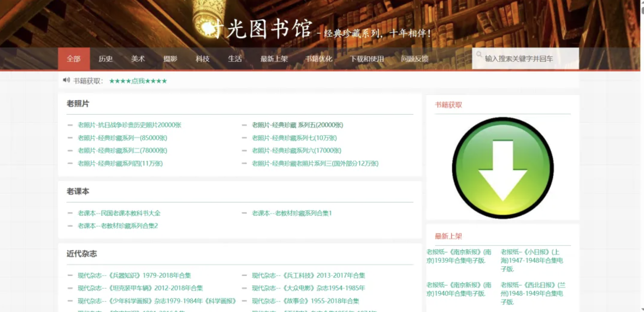Open the 下载和使用 menu item
This screenshot has width=644, height=312.
point(367,59)
